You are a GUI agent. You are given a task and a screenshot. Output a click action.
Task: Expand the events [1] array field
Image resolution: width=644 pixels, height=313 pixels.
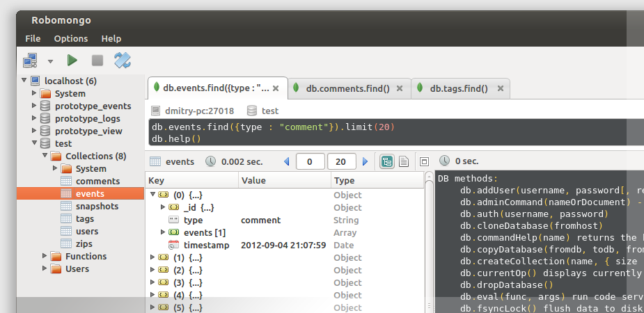pos(163,232)
